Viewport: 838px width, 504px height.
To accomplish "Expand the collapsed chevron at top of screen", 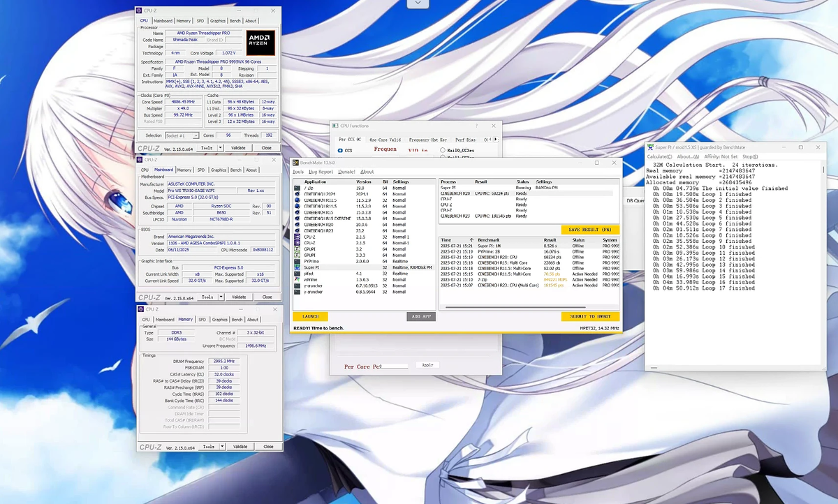I will point(418,3).
